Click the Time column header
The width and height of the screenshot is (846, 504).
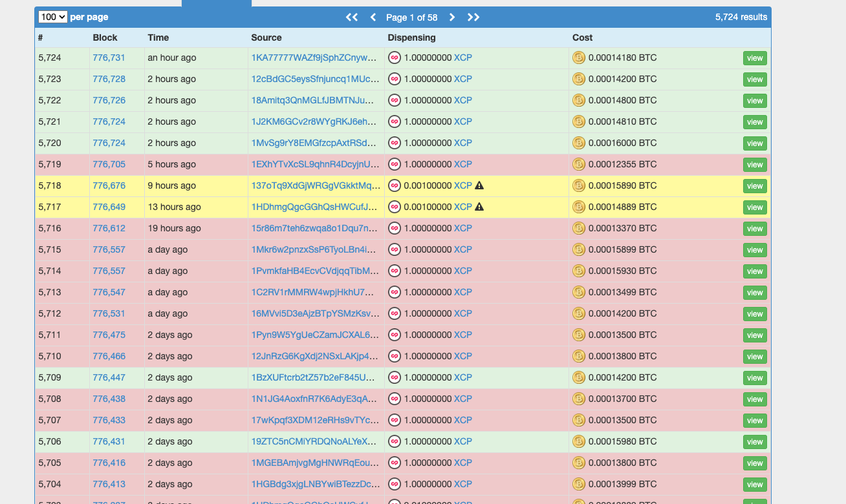point(158,37)
